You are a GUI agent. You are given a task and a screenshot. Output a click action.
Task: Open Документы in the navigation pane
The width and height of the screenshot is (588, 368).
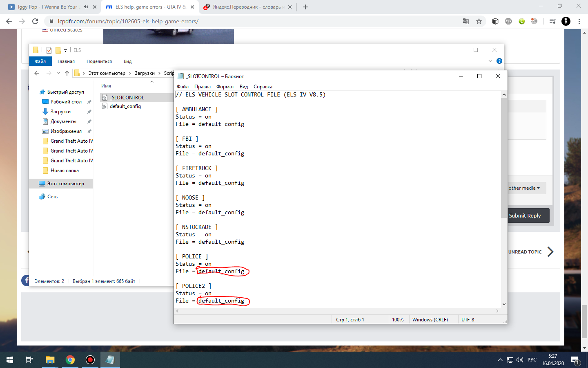click(63, 121)
